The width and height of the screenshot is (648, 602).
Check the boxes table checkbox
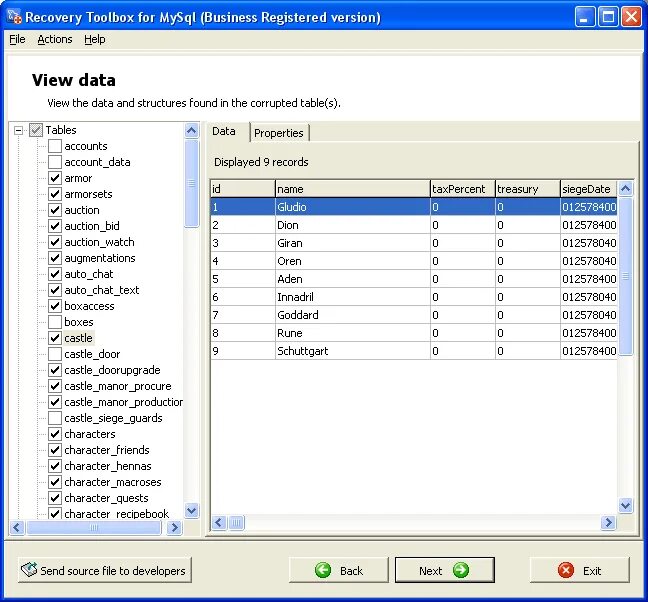(55, 322)
